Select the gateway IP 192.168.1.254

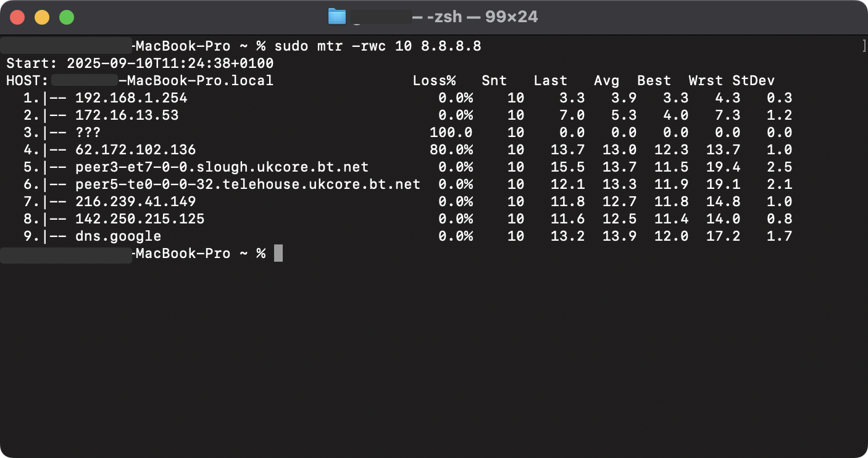(x=130, y=98)
